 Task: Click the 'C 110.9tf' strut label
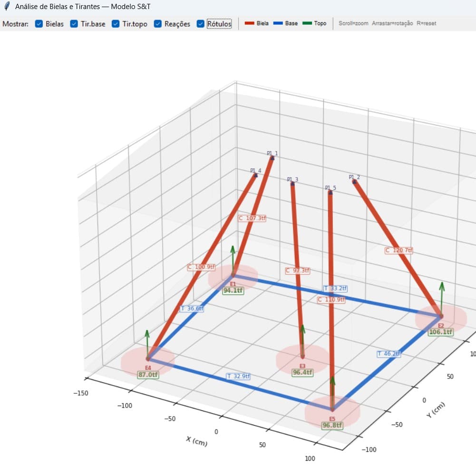331,300
